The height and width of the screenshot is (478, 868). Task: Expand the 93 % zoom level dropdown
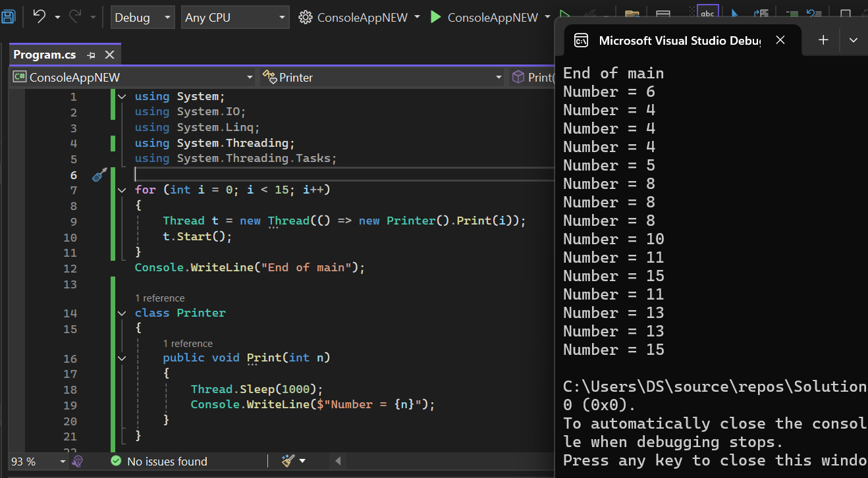tap(63, 462)
